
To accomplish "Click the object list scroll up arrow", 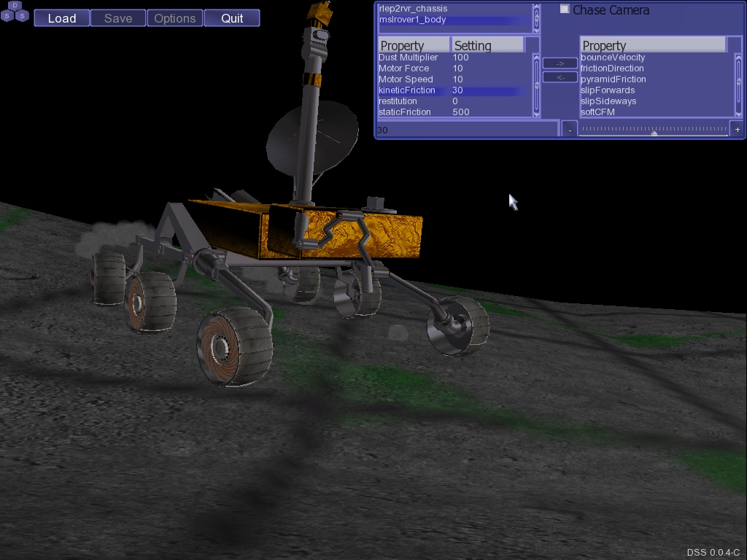I will pos(536,7).
